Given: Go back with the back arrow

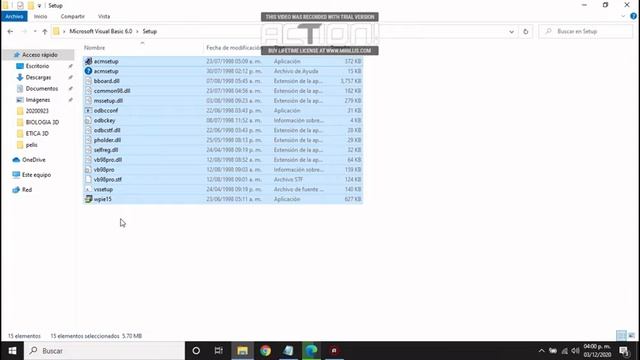Looking at the screenshot, I should coord(10,31).
